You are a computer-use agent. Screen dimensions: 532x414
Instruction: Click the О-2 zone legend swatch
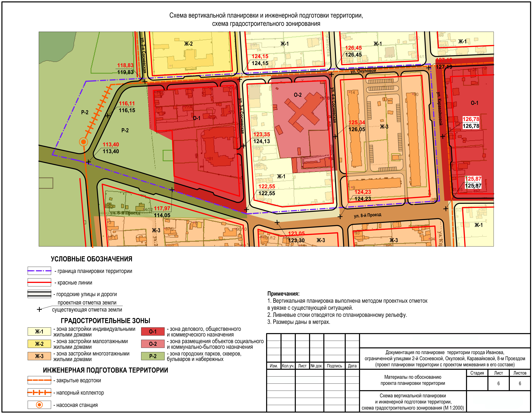click(x=153, y=344)
